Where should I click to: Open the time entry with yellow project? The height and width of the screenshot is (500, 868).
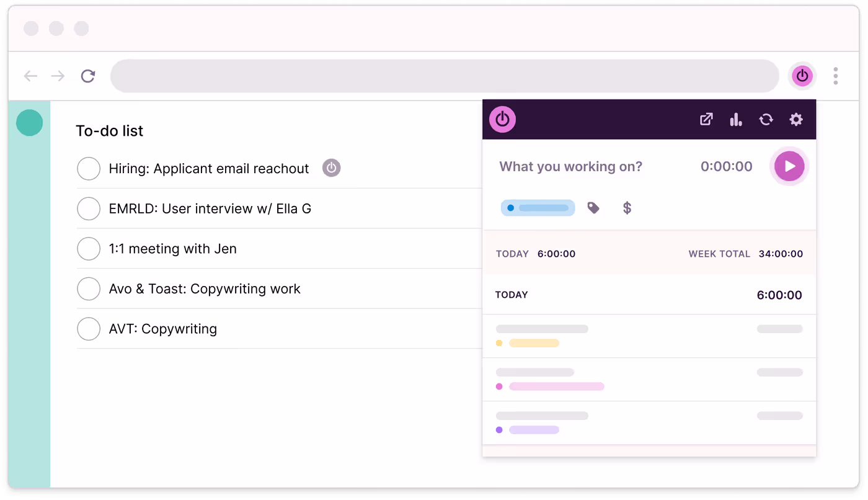pos(649,336)
